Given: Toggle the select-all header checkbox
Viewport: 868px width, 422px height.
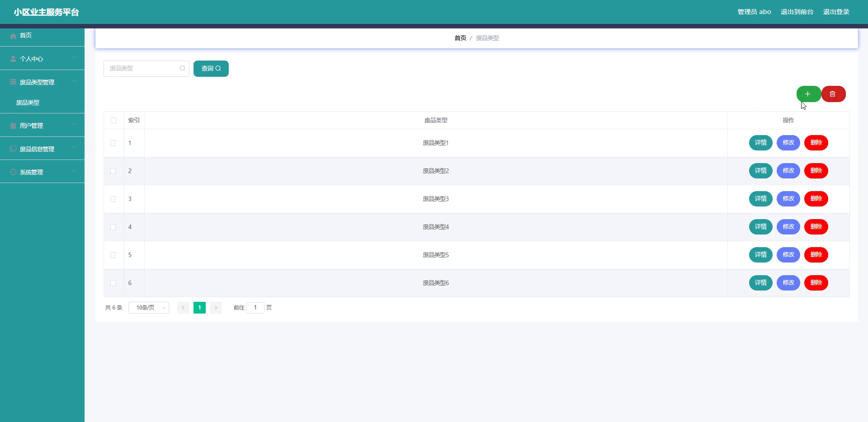Looking at the screenshot, I should 113,120.
